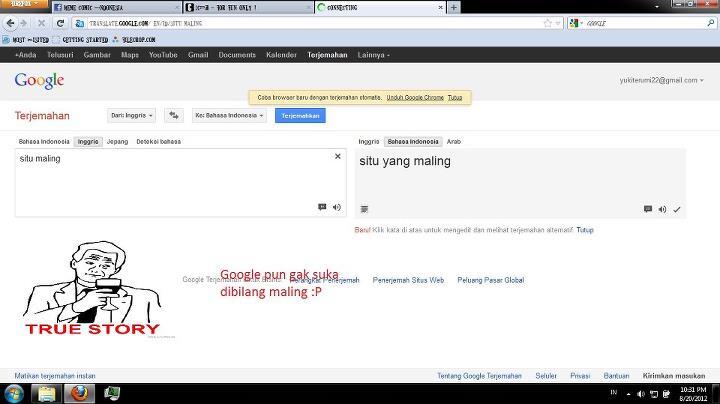Open Peluang Pasar Global link
The width and height of the screenshot is (720, 404).
pos(490,280)
